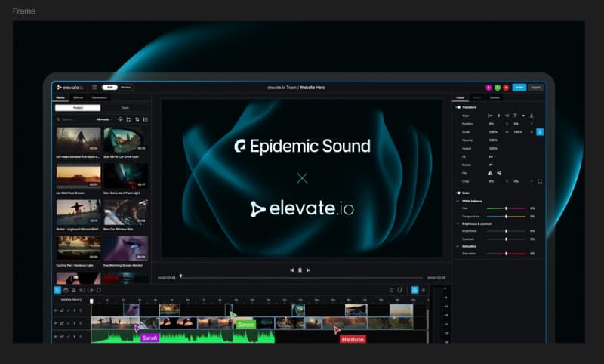
Task: Click the Export button
Action: [535, 88]
